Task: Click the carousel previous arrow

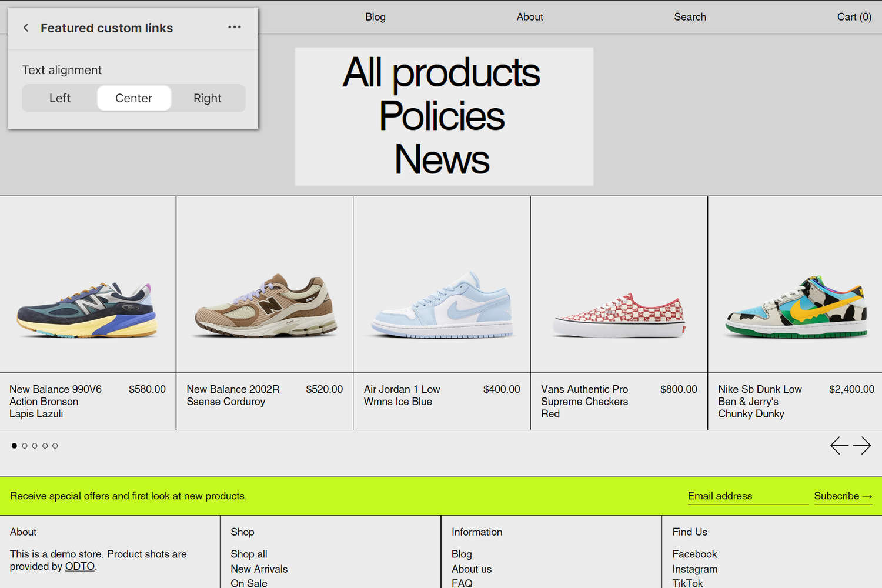Action: point(840,445)
